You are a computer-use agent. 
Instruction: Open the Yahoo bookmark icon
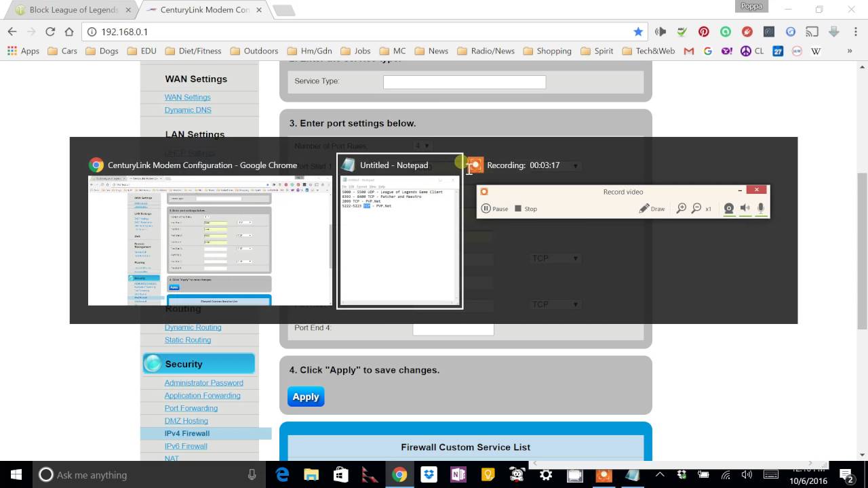(726, 51)
